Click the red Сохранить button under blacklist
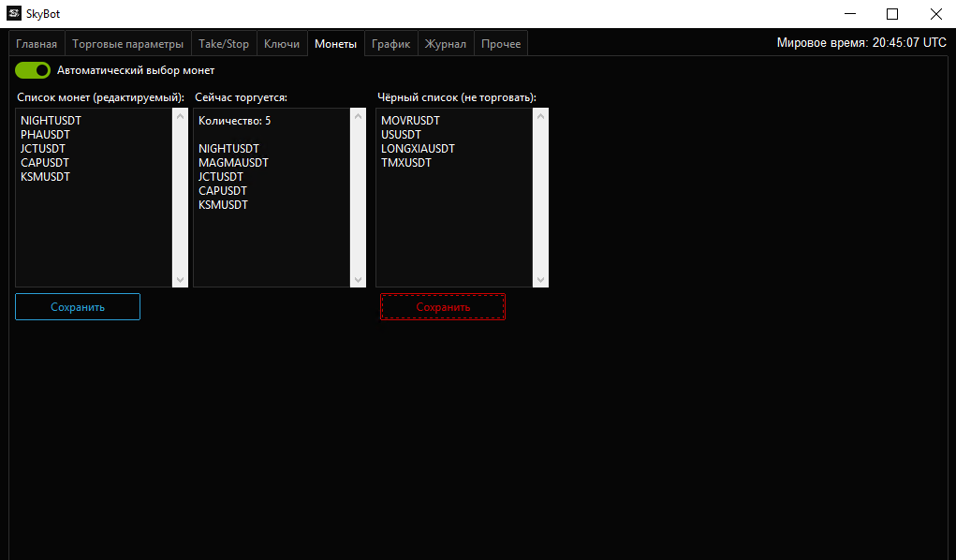The image size is (956, 560). [x=443, y=307]
